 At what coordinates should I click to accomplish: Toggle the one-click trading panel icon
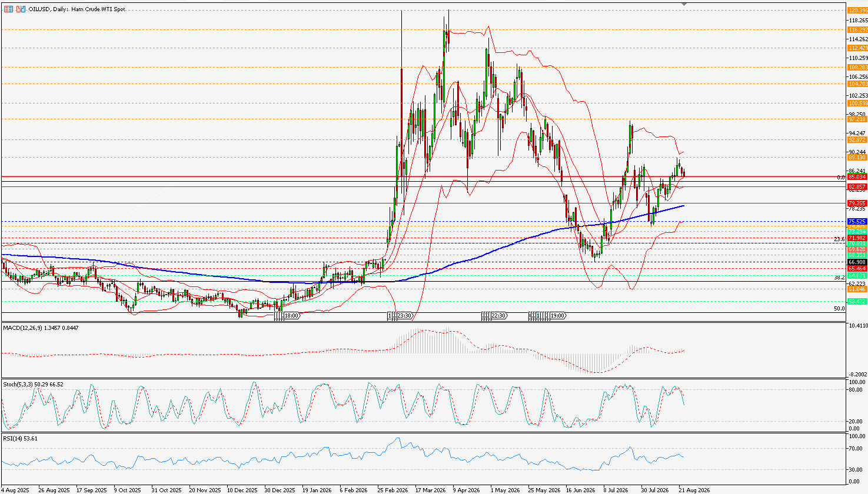(21, 9)
